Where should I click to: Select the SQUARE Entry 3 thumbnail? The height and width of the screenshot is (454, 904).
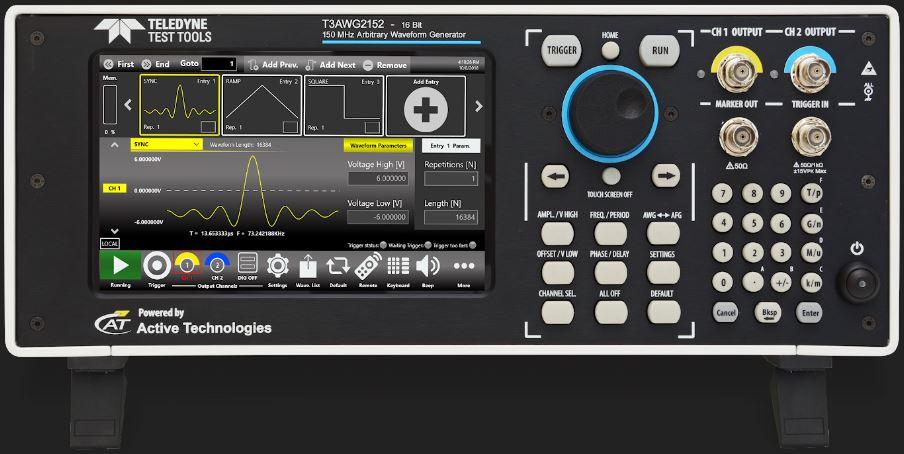[344, 105]
